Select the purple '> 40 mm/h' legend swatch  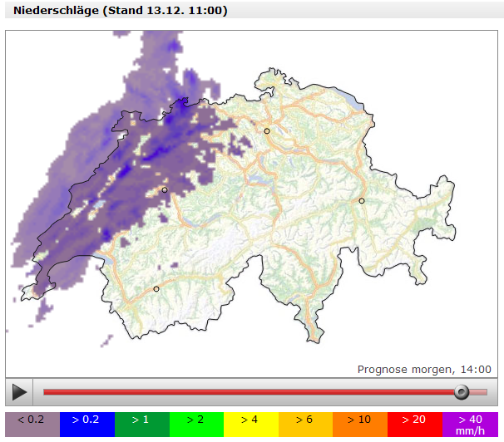[x=470, y=425]
